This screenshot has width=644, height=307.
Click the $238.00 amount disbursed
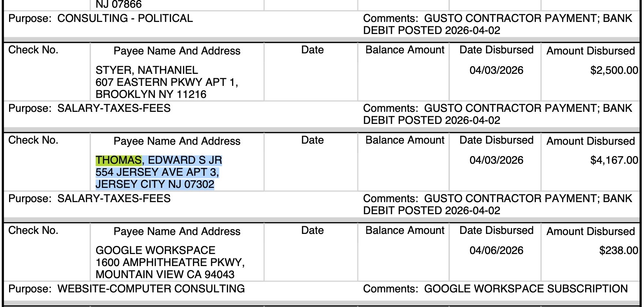618,250
